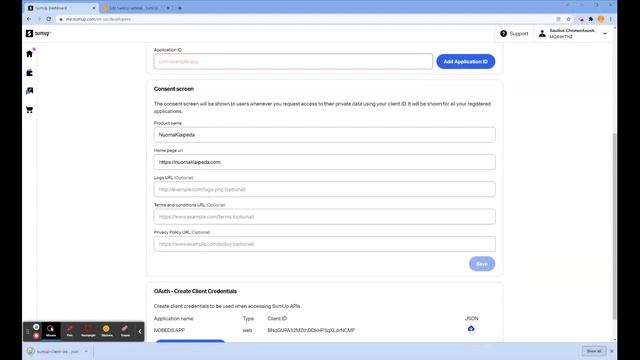640x360 pixels.
Task: Click the white pause circle in recorder
Action: 36,327
